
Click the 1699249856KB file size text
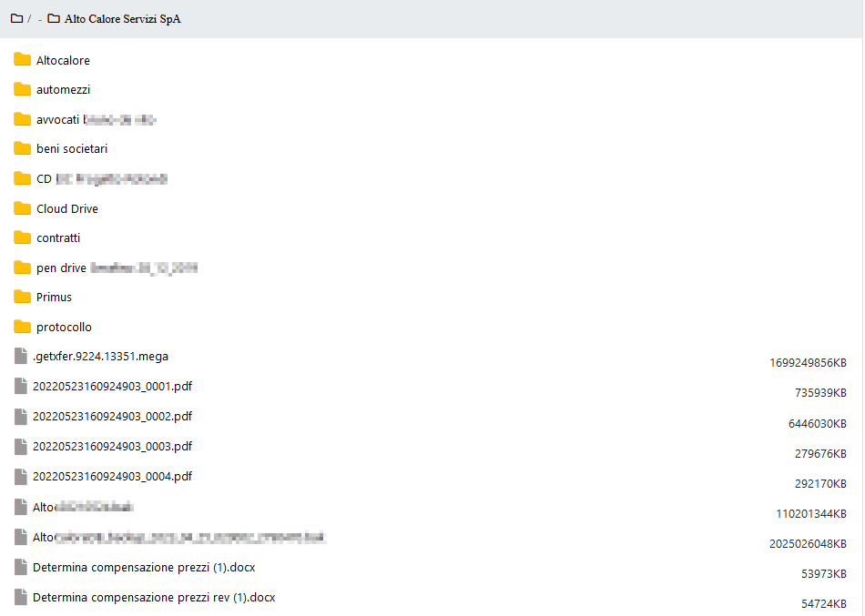coord(808,362)
